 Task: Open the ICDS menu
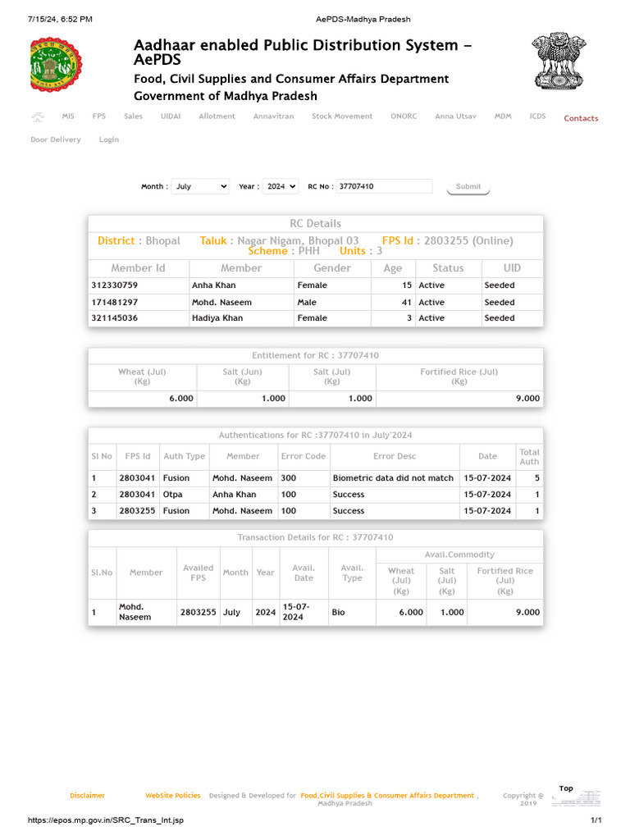pyautogui.click(x=538, y=116)
